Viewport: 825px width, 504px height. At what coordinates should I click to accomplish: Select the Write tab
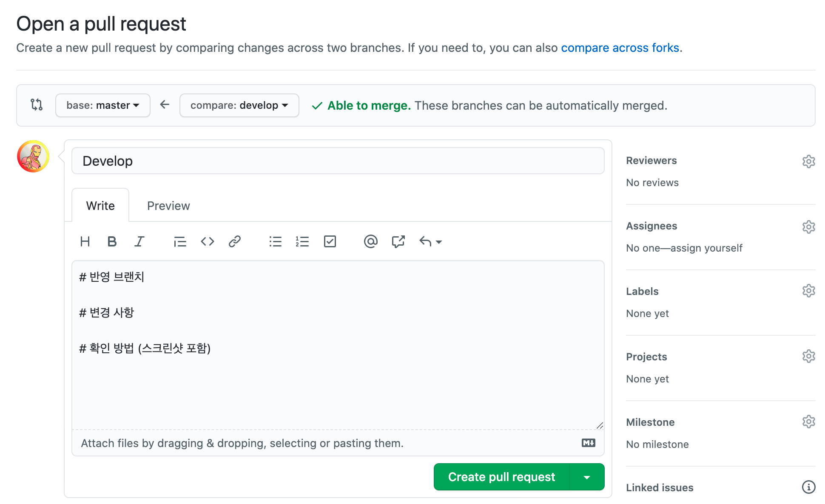(100, 206)
